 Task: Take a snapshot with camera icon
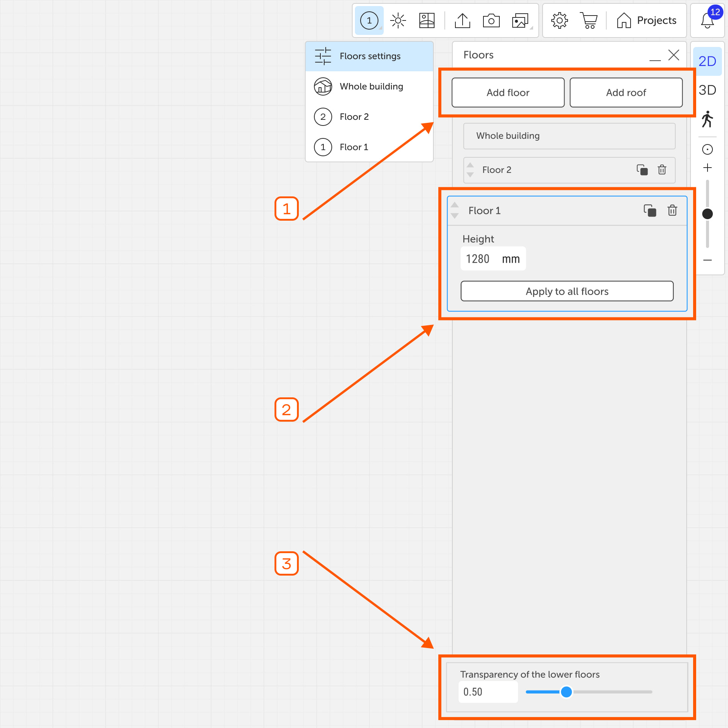491,20
